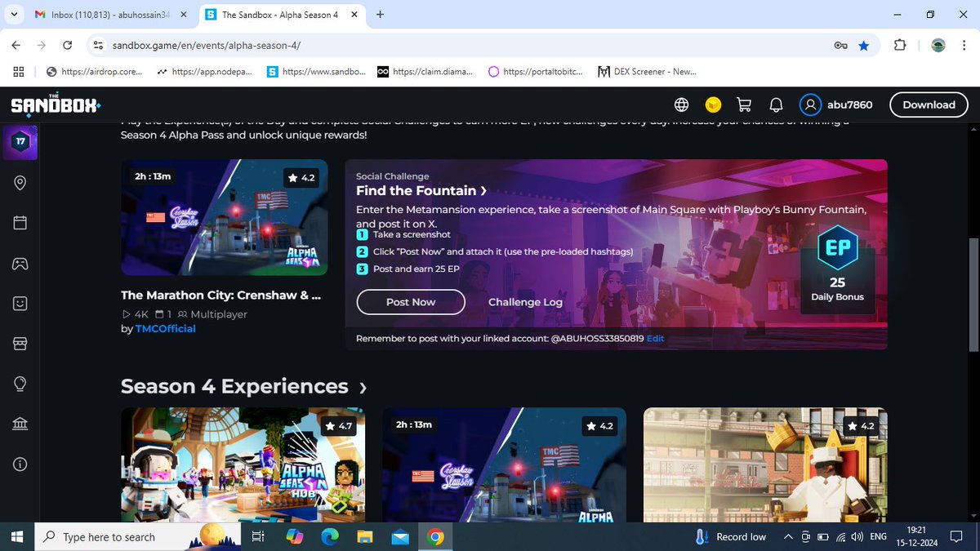The height and width of the screenshot is (551, 980).
Task: Open the Chrome three-dot menu
Action: click(964, 45)
